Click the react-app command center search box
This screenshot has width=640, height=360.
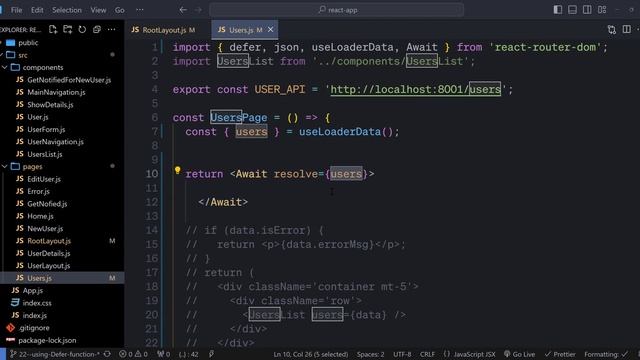337,10
